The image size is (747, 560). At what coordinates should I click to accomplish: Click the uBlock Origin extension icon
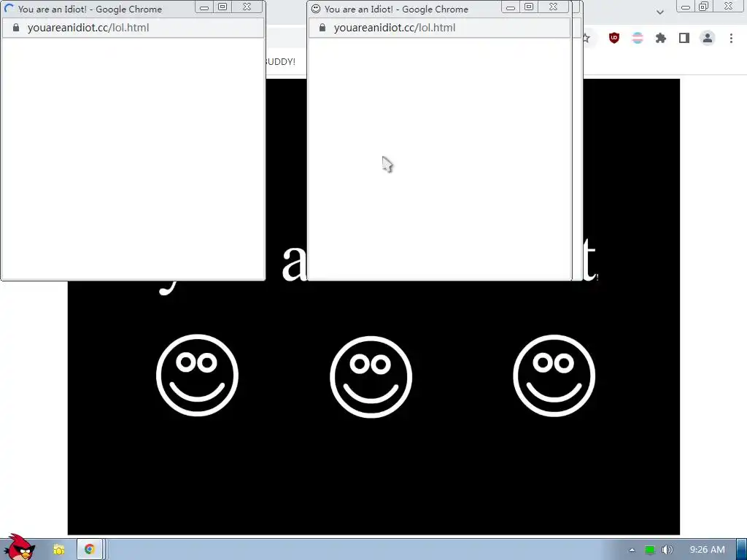point(614,38)
